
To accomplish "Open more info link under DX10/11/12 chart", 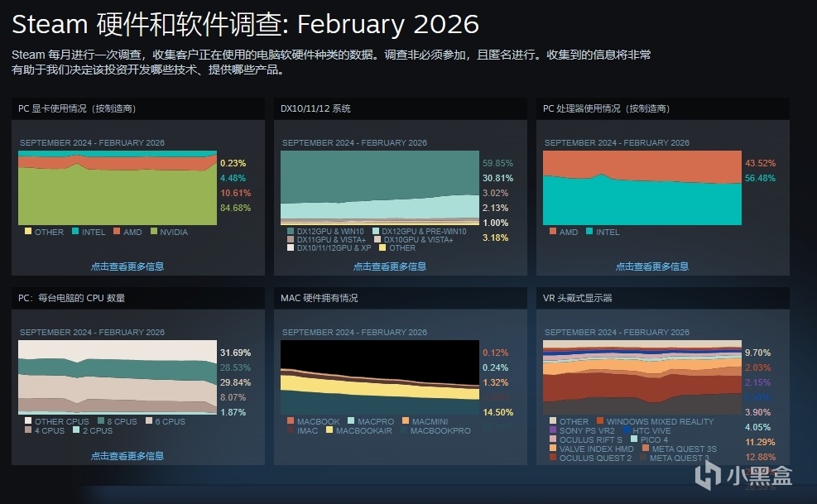I will click(x=390, y=266).
